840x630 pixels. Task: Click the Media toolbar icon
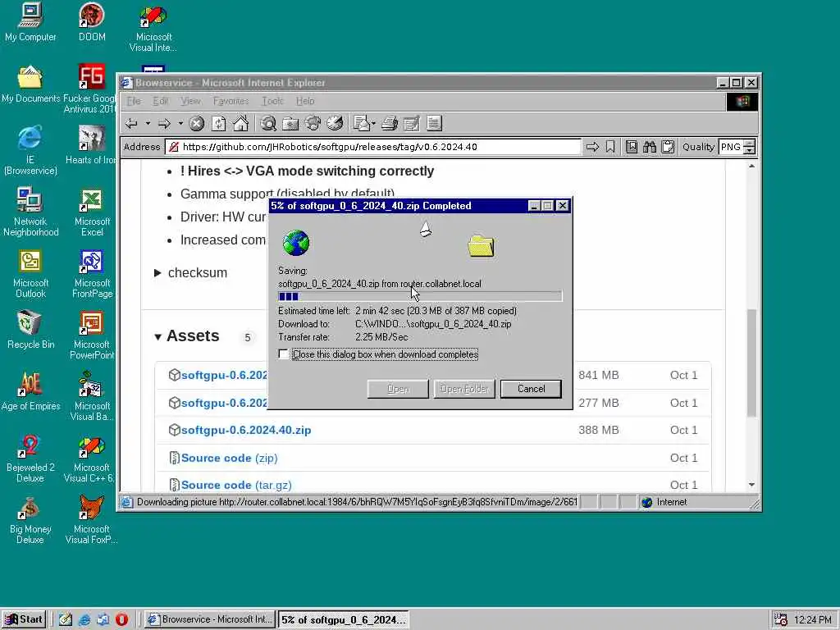[x=313, y=124]
